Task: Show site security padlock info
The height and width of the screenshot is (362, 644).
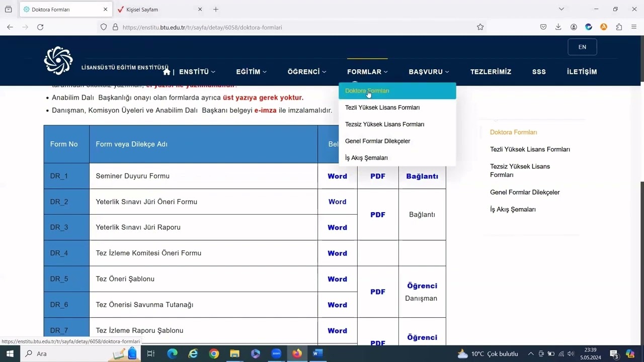Action: [115, 27]
